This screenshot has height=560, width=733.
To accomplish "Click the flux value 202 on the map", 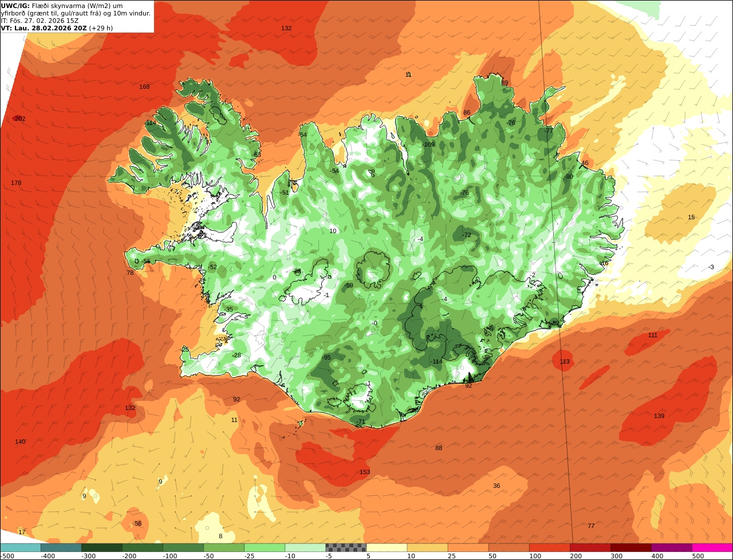I will [20, 119].
